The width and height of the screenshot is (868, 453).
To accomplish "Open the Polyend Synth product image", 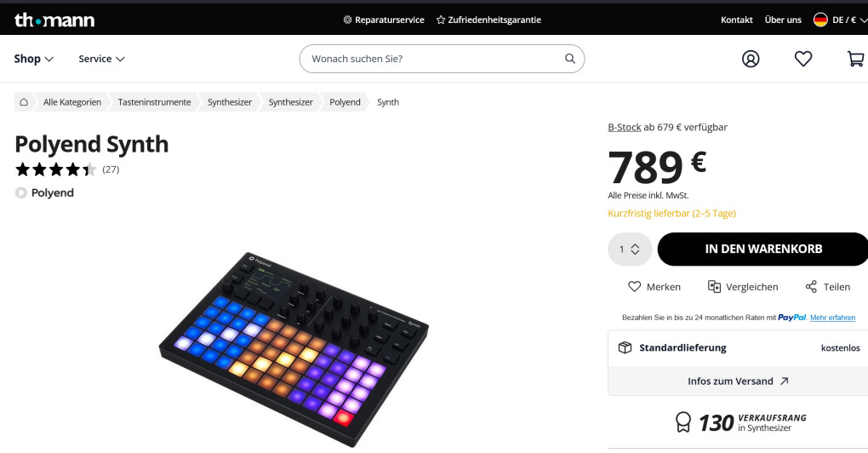I will 294,349.
